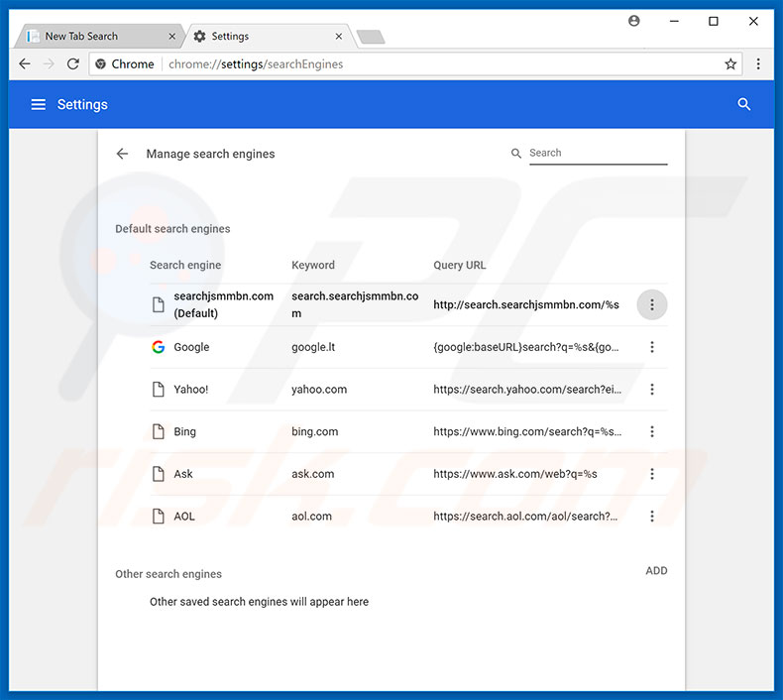The width and height of the screenshot is (783, 700).
Task: Click the page icon beside Bing
Action: [x=159, y=431]
